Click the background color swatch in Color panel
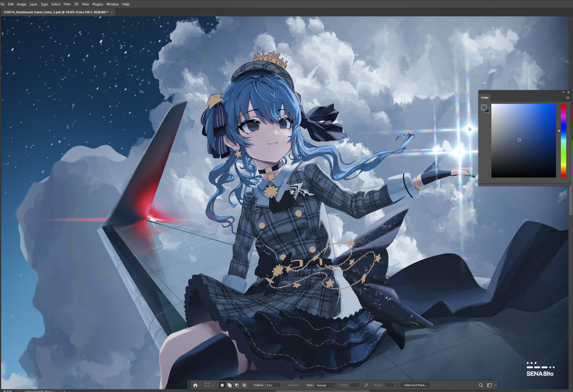The width and height of the screenshot is (573, 392). (487, 111)
